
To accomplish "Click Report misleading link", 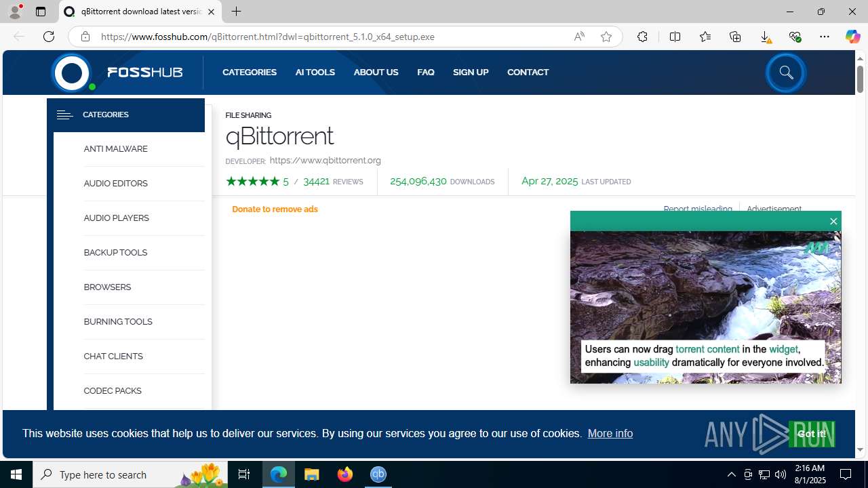I will click(698, 209).
